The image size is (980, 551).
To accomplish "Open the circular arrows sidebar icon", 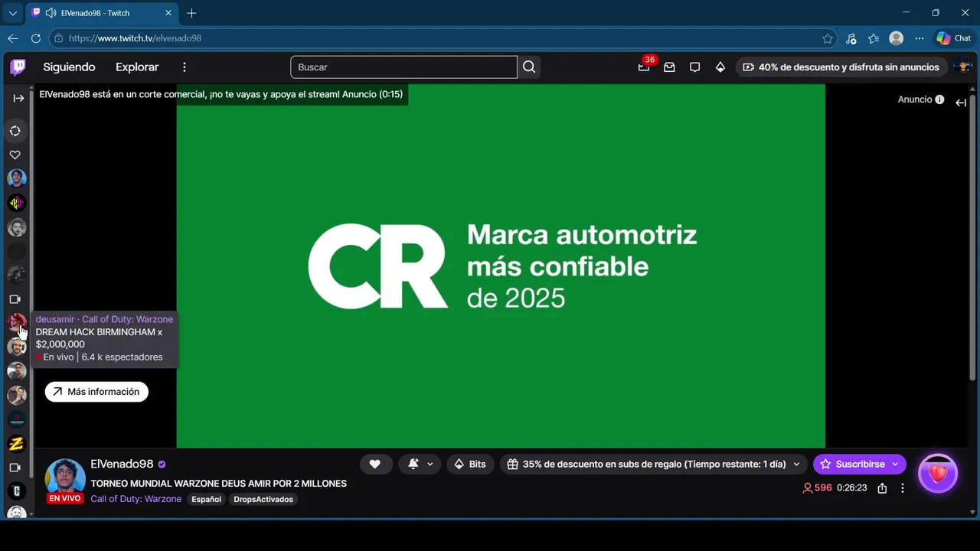I will (15, 131).
